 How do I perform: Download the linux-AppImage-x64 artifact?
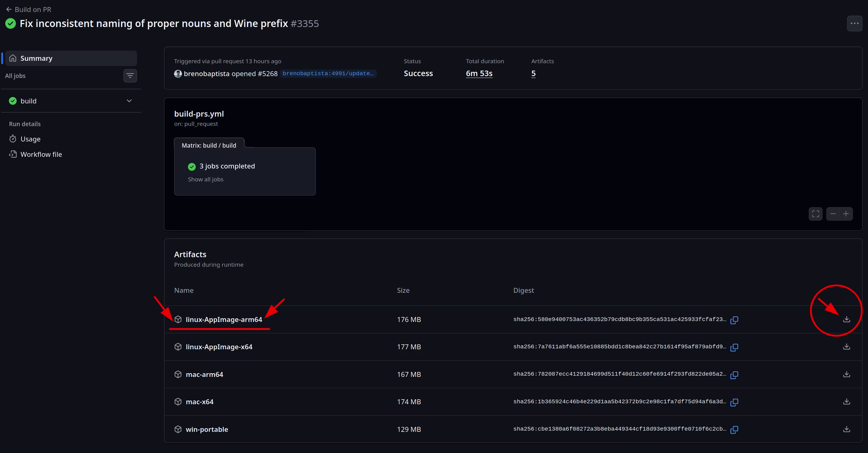[x=846, y=347]
